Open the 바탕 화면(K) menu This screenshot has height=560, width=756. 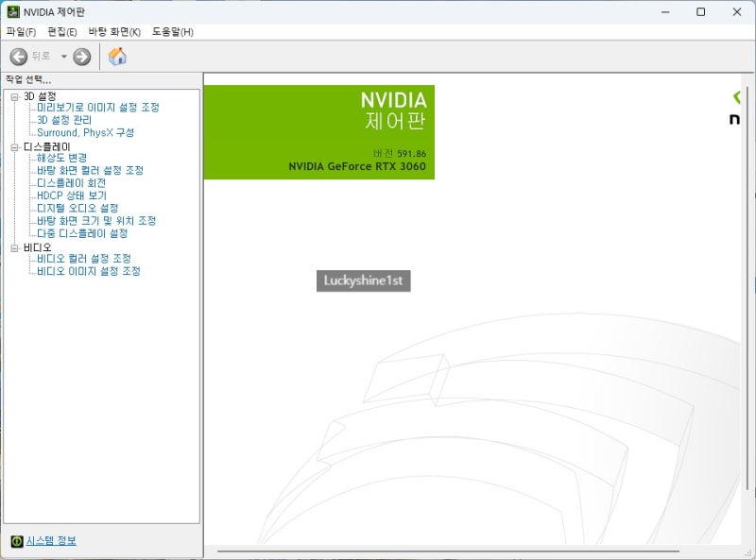[114, 32]
